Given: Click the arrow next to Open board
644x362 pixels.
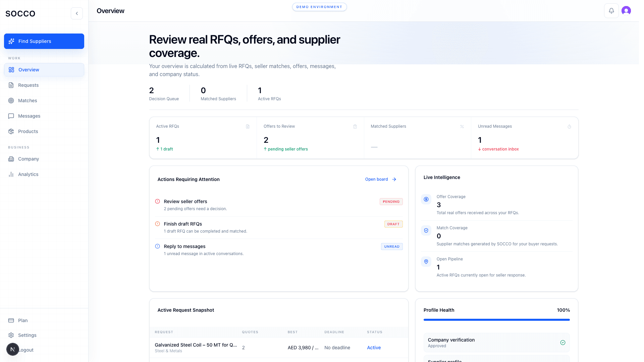Looking at the screenshot, I should (x=394, y=179).
